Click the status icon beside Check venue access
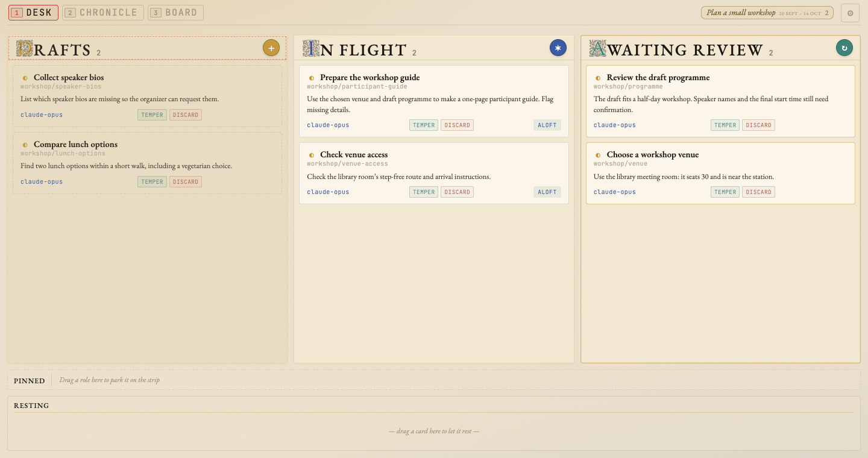Image resolution: width=868 pixels, height=458 pixels. coord(312,155)
